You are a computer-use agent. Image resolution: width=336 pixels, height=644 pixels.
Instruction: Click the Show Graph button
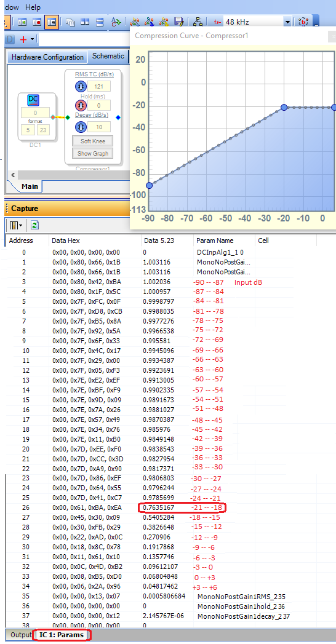(92, 153)
